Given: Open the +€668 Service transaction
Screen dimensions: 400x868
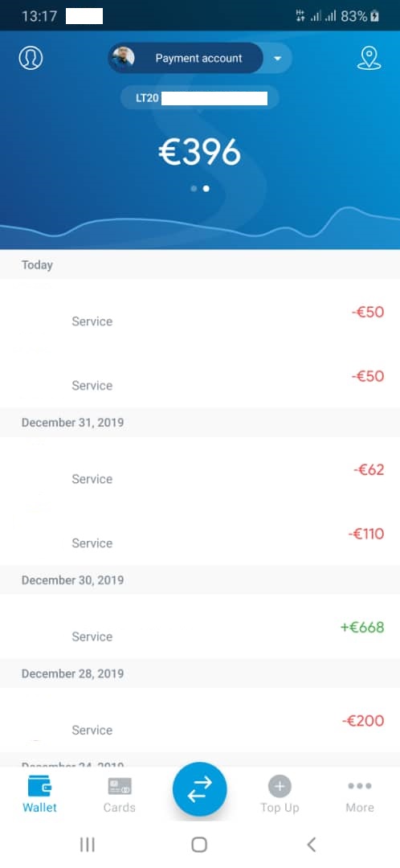Looking at the screenshot, I should pyautogui.click(x=200, y=627).
